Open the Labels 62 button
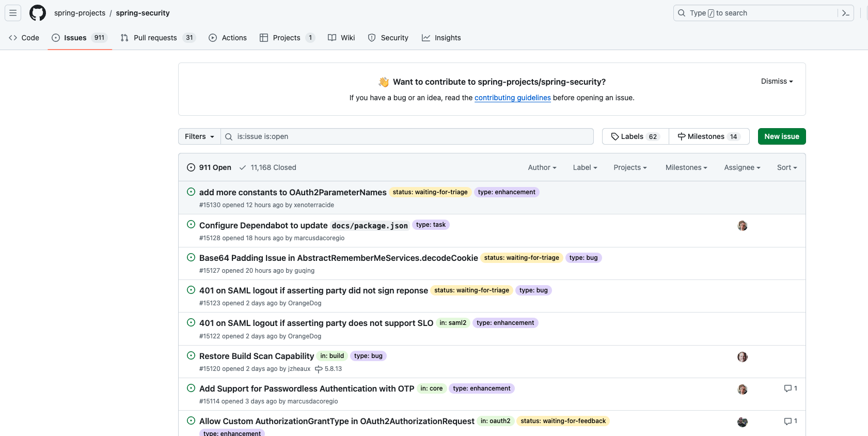This screenshot has width=868, height=436. tap(635, 136)
